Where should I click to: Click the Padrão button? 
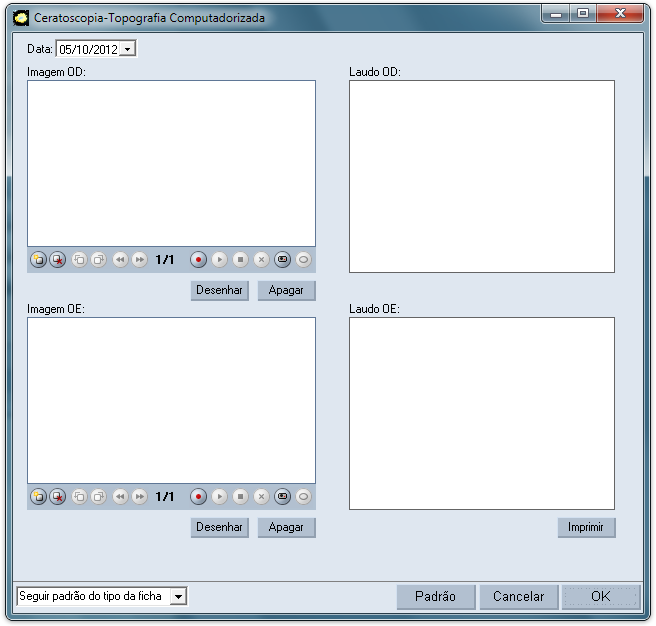pyautogui.click(x=436, y=597)
